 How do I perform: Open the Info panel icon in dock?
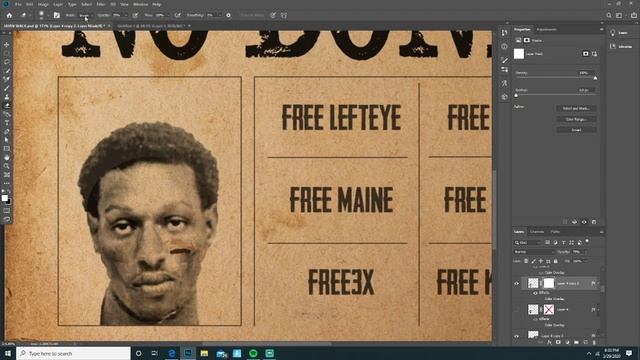pos(504,47)
